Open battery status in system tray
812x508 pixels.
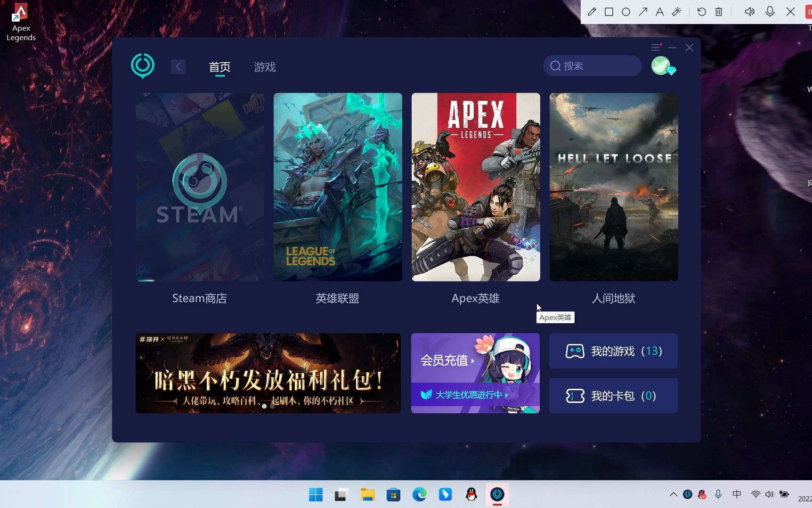pos(784,494)
